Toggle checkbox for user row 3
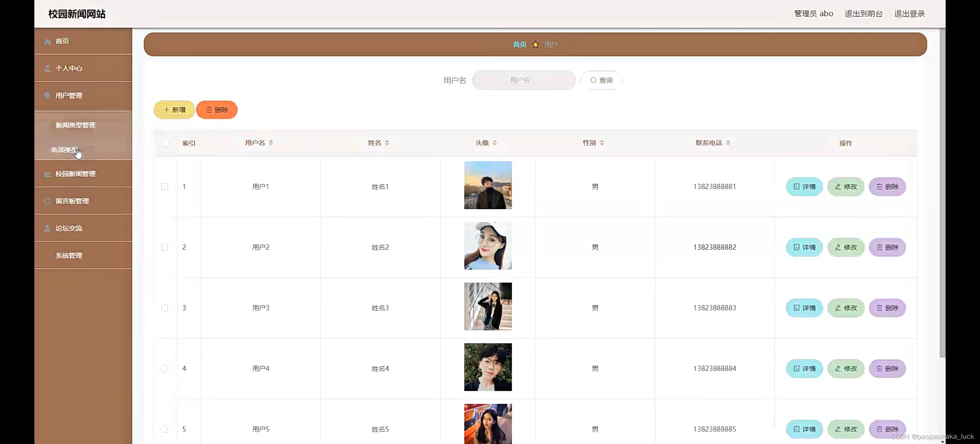 click(x=165, y=308)
